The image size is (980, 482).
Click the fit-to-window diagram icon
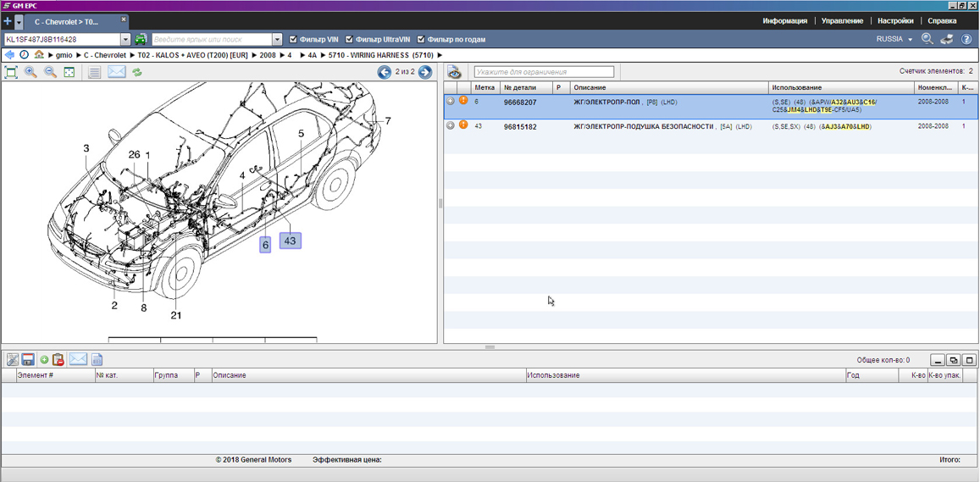(69, 73)
